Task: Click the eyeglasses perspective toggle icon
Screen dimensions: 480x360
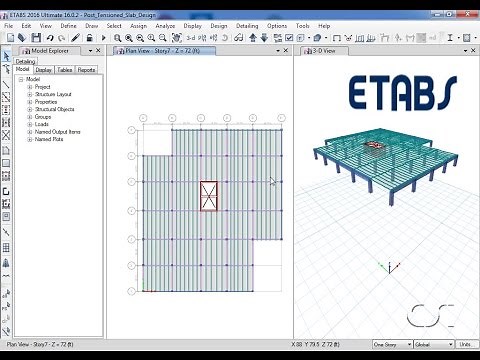Action: 238,38
